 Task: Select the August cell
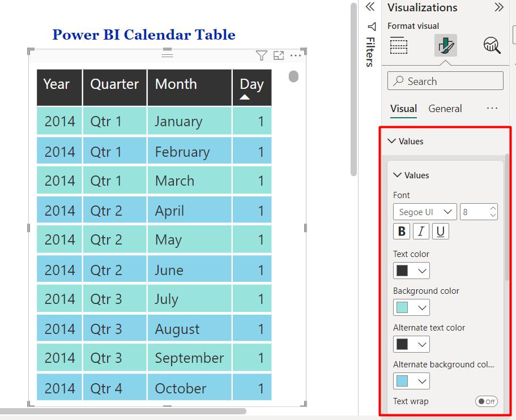190,329
